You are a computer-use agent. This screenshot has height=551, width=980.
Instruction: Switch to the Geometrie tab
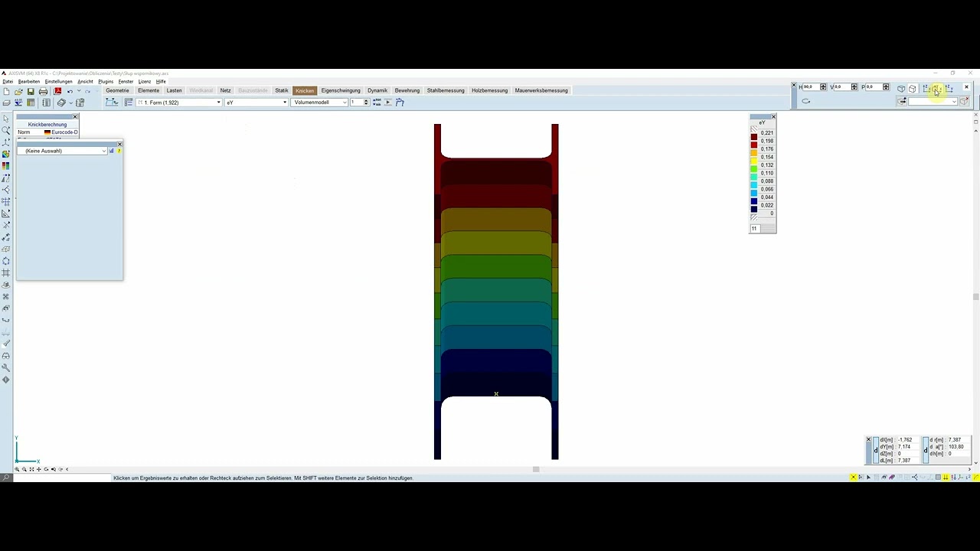[x=117, y=90]
